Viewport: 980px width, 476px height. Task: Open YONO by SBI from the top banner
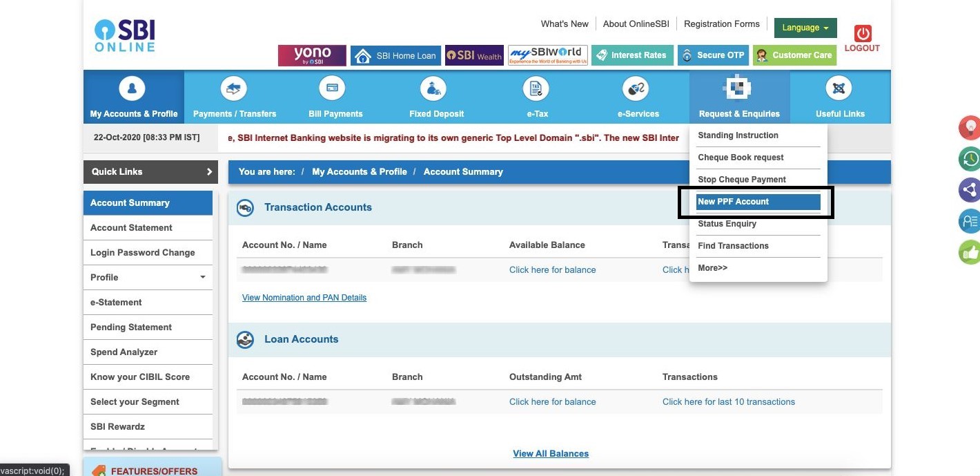point(311,55)
